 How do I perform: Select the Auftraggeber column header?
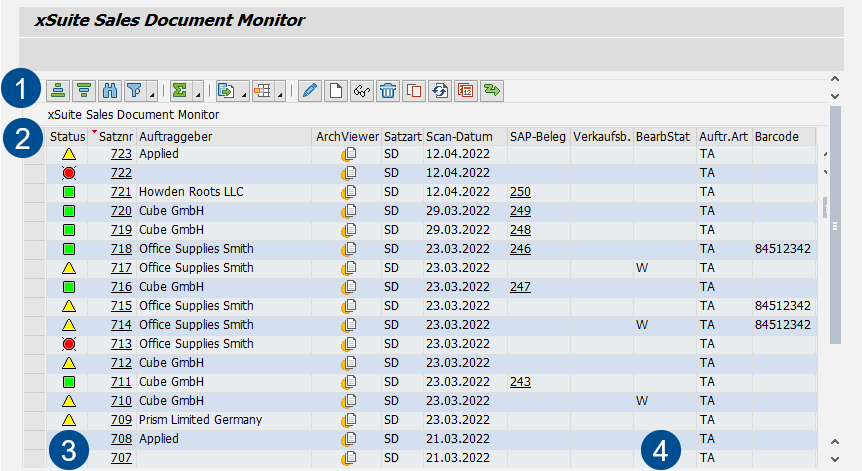224,137
